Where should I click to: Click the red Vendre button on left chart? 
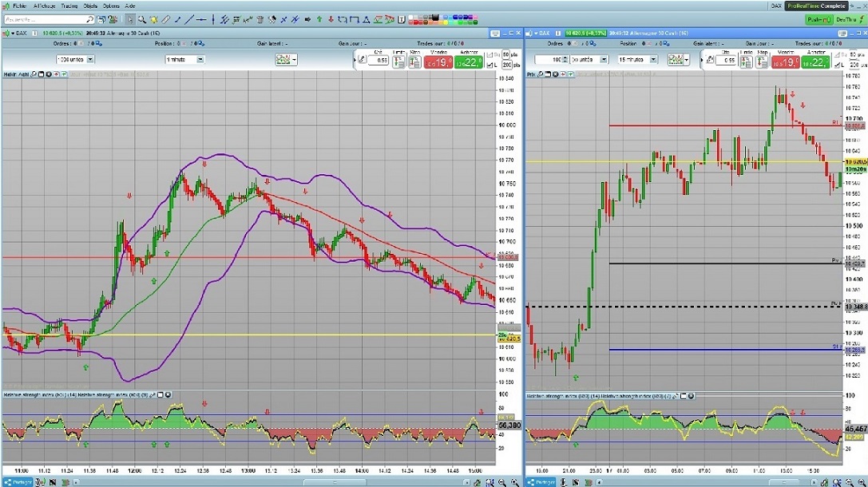[x=438, y=61]
